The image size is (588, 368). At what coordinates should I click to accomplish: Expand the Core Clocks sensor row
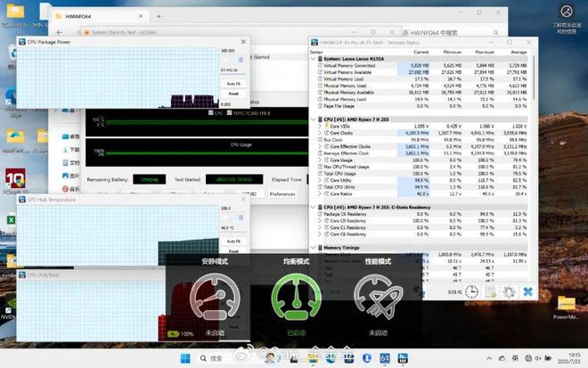coord(321,132)
